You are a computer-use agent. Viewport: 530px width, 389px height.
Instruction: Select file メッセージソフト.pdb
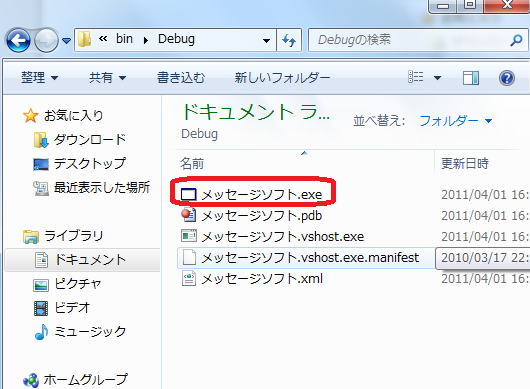coord(261,216)
